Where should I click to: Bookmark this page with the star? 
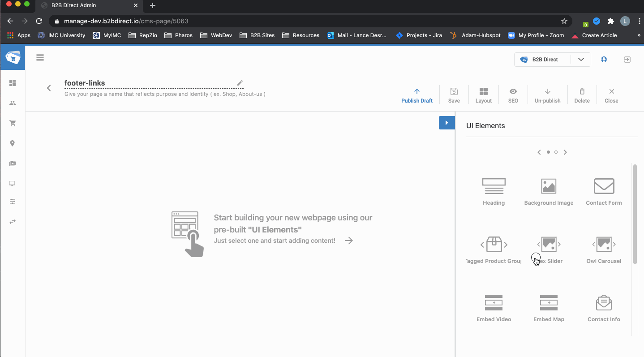click(x=564, y=21)
